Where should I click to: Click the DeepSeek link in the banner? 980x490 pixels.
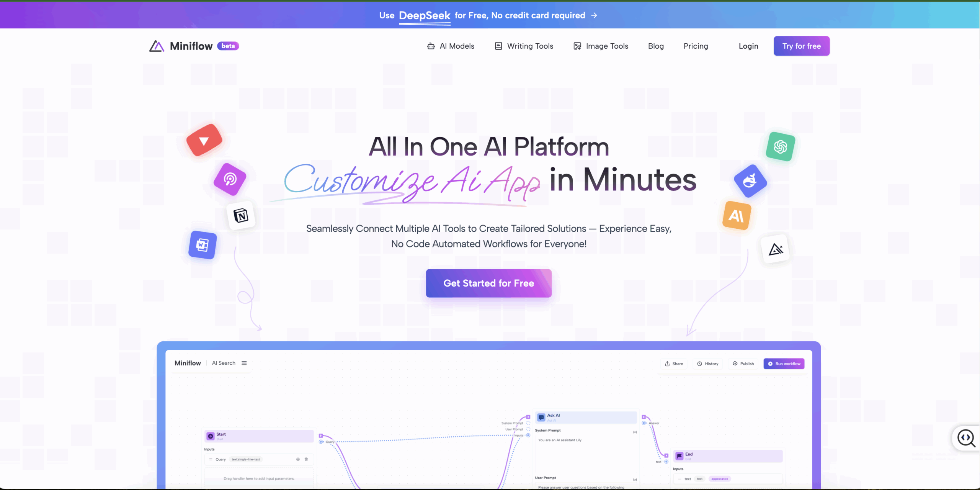pyautogui.click(x=425, y=15)
